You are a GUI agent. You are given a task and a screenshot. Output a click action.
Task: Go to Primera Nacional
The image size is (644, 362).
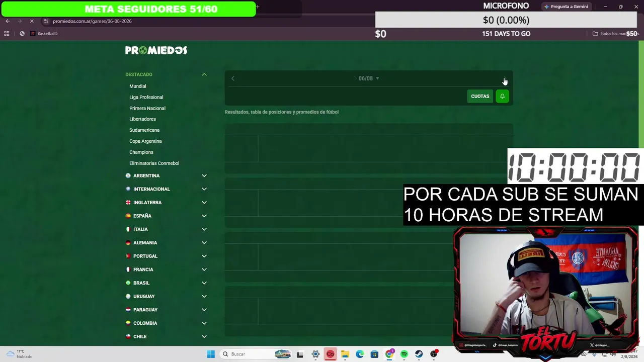(147, 108)
